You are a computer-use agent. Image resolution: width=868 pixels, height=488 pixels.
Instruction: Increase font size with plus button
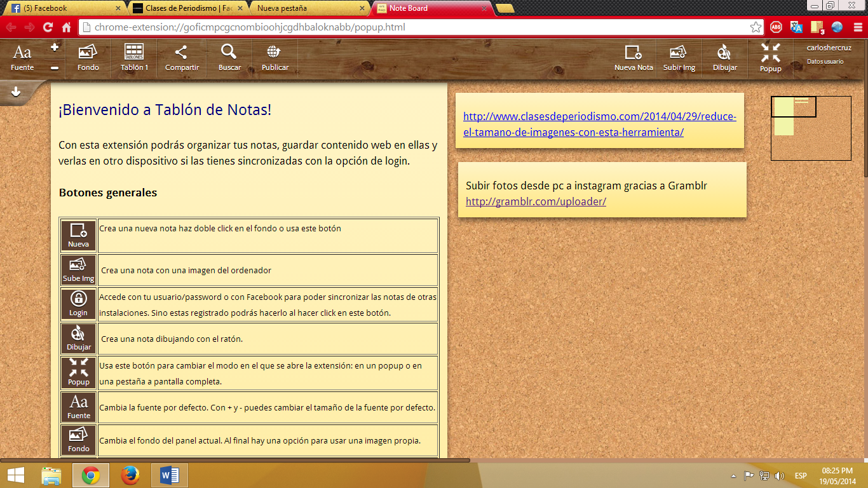click(x=55, y=47)
